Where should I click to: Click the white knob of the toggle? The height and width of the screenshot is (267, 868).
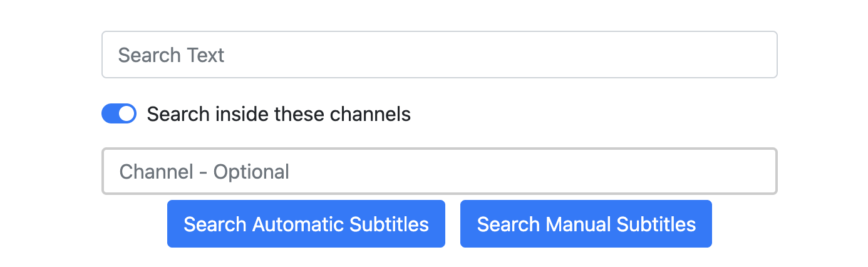(127, 114)
